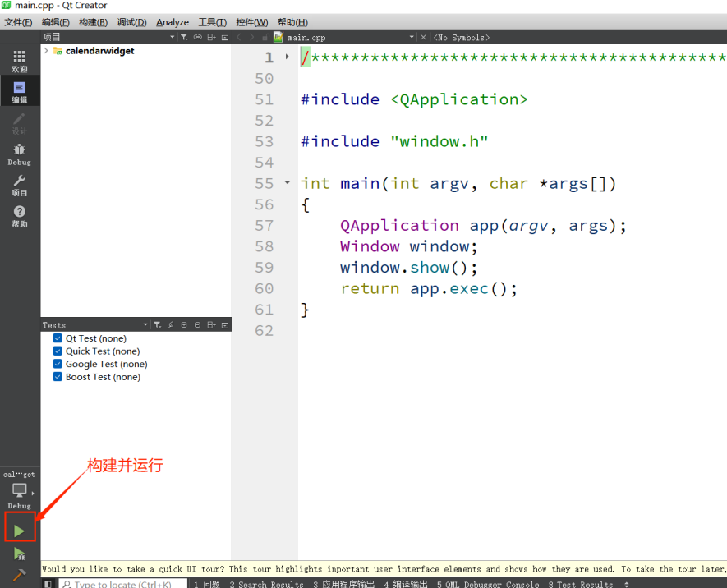Uncheck the Google Test checkbox
Screen dimensions: 727x588
(x=58, y=364)
